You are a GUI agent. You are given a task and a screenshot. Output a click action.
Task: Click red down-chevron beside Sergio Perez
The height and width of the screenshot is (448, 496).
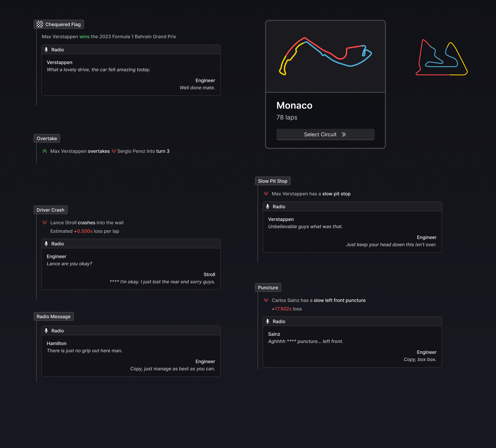click(x=114, y=151)
